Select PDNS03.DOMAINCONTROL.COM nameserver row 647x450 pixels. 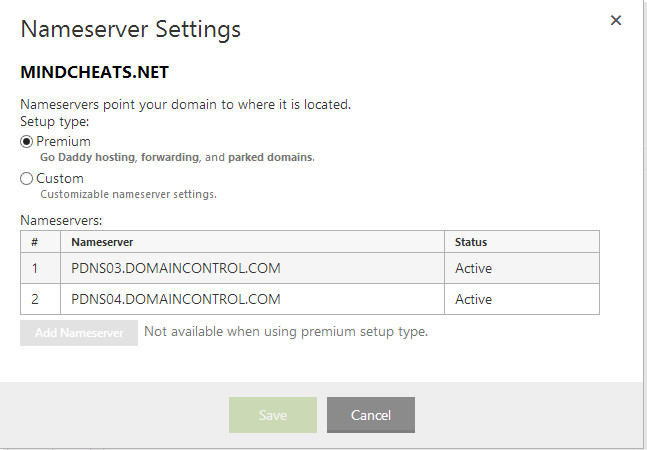coord(310,268)
